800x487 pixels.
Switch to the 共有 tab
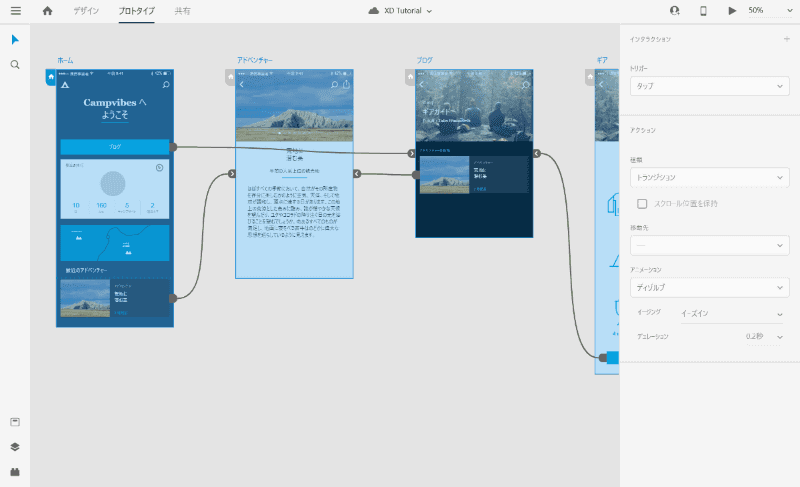tap(183, 10)
